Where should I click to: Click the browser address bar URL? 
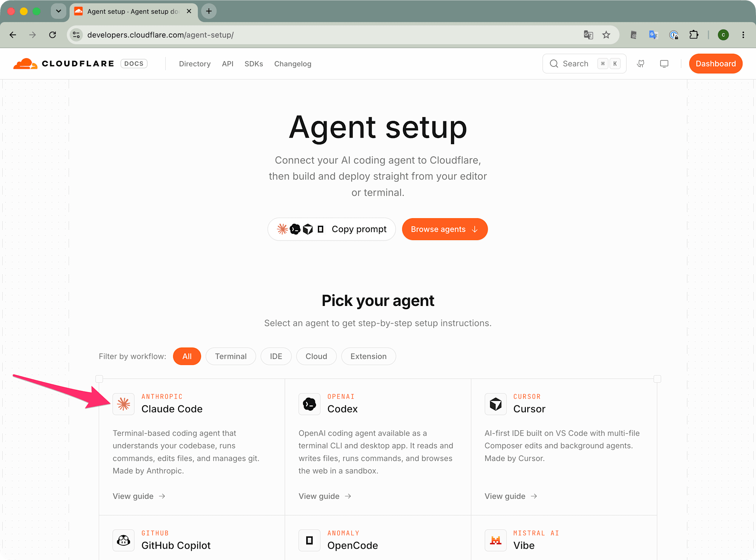[x=160, y=35]
